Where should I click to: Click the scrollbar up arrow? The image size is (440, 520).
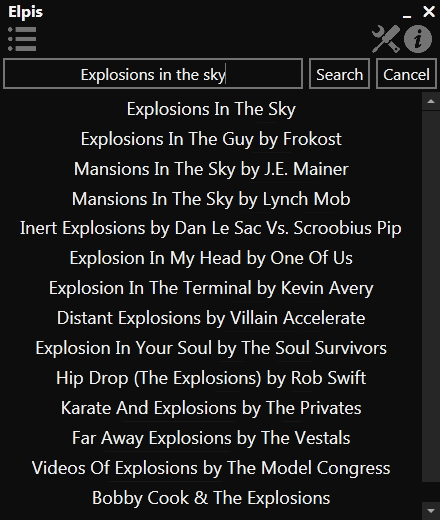point(431,101)
